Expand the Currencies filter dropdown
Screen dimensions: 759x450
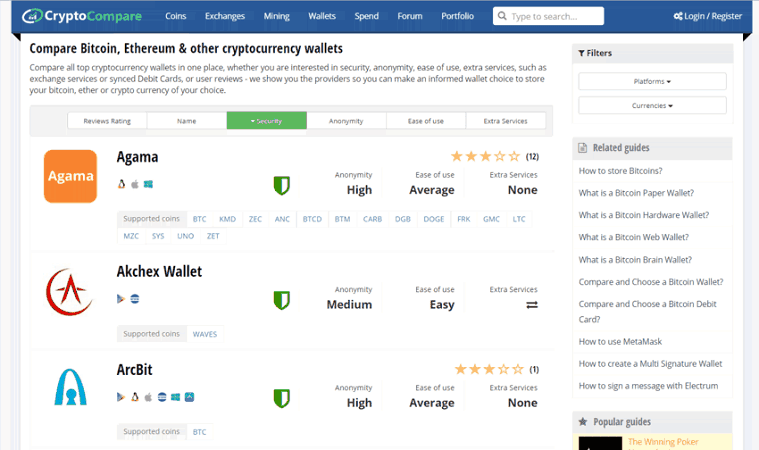[x=652, y=105]
